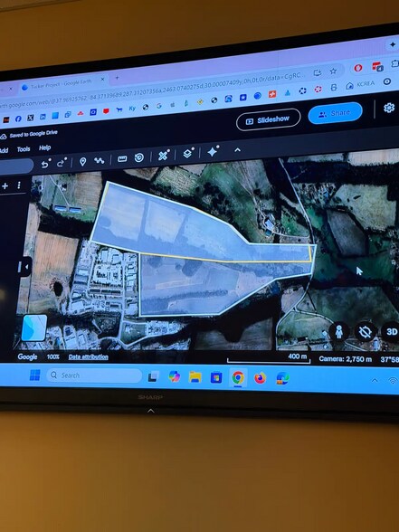The height and width of the screenshot is (532, 399).
Task: Click the Undo arrow in the toolbar
Action: (x=45, y=164)
